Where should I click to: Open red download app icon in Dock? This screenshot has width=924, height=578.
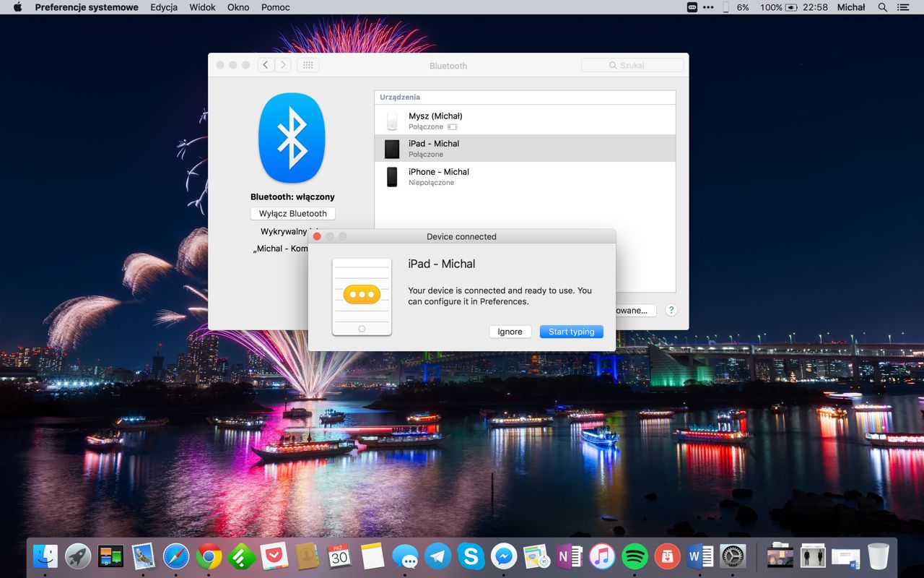[x=667, y=556]
